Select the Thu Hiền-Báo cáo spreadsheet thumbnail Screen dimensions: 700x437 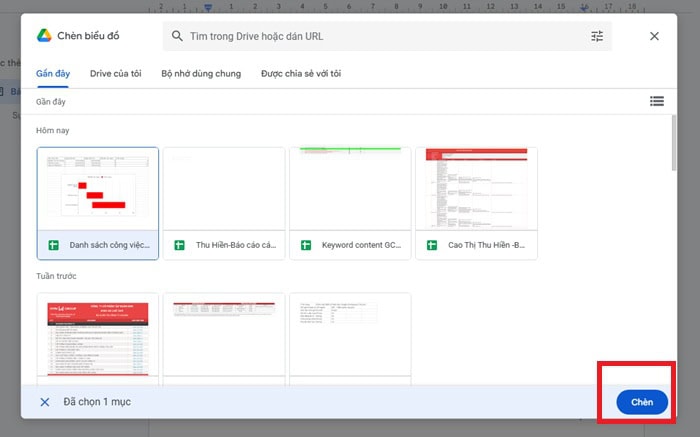point(223,188)
